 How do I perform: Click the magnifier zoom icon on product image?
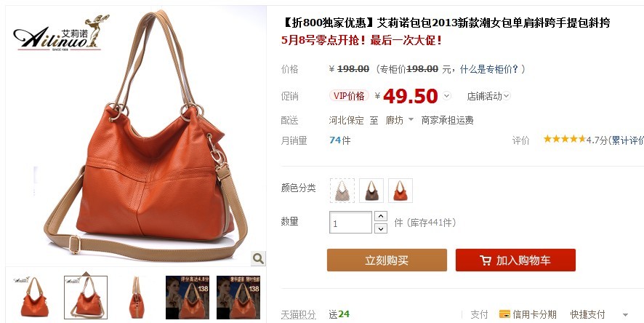click(258, 258)
